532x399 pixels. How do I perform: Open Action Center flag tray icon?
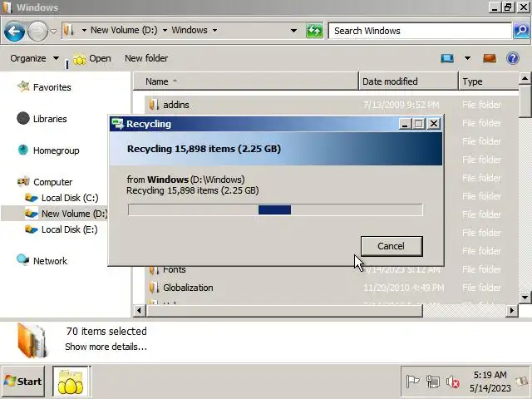coord(412,382)
